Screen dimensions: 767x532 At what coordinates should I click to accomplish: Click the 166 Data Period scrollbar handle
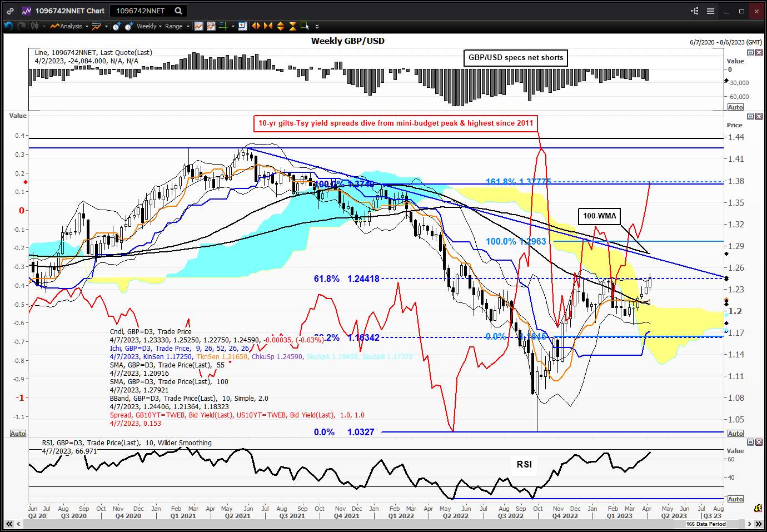(705, 524)
